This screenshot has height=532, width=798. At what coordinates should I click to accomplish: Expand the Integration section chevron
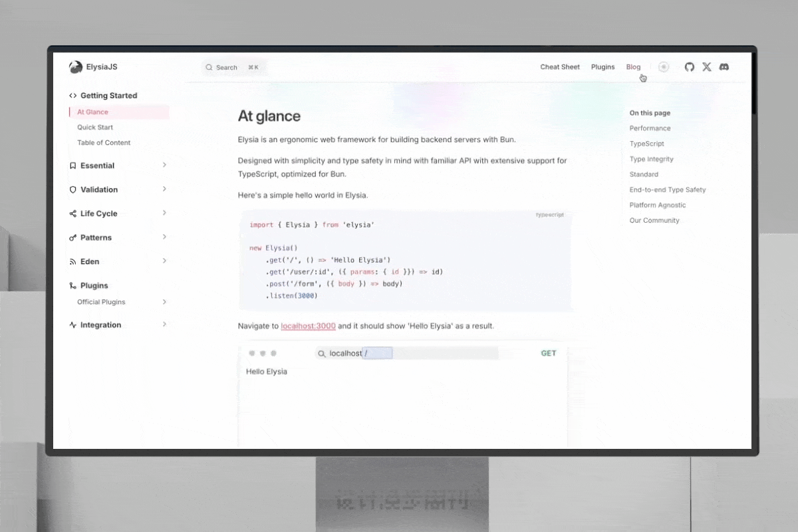click(x=164, y=325)
